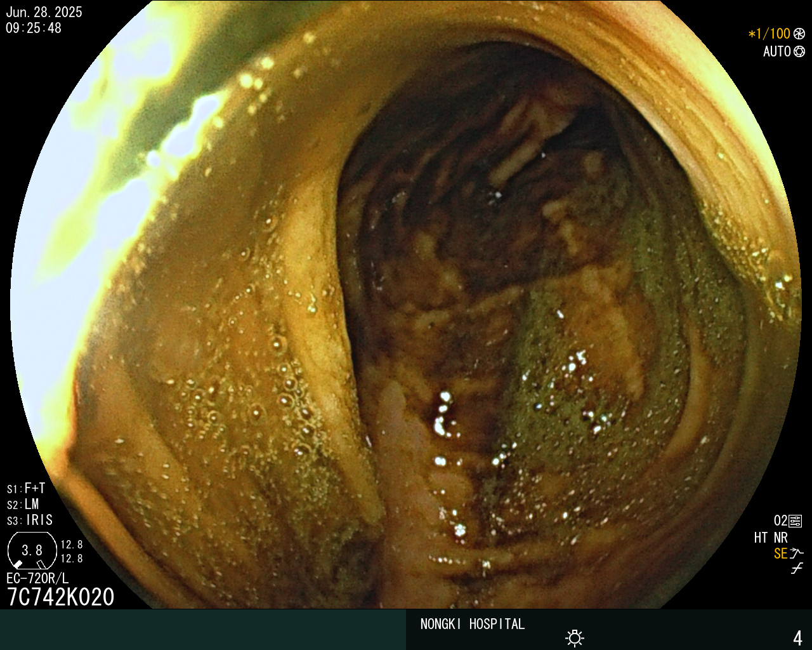Select the AUTO iris mode label

(x=777, y=51)
